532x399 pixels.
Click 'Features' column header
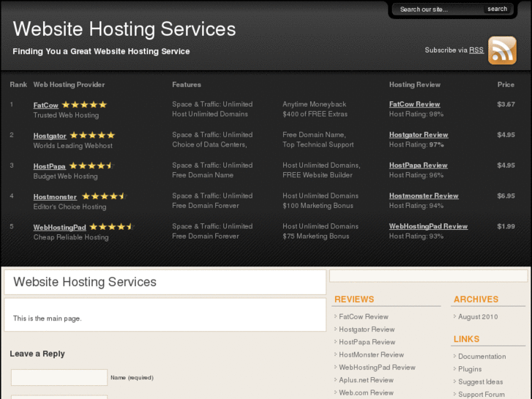click(187, 84)
